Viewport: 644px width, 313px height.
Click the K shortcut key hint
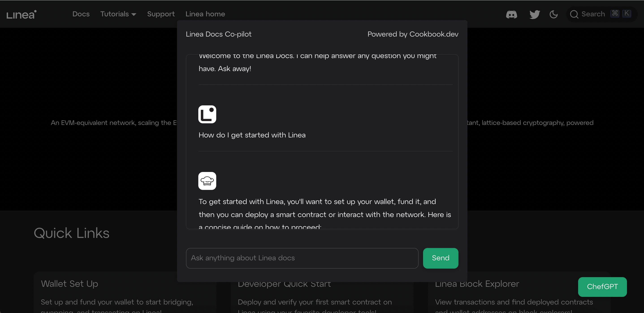click(627, 13)
